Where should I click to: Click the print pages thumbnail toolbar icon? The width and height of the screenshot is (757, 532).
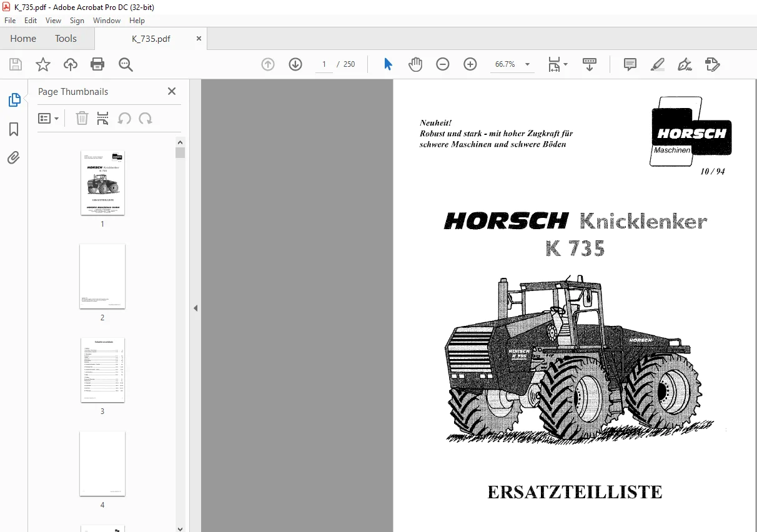pos(103,118)
